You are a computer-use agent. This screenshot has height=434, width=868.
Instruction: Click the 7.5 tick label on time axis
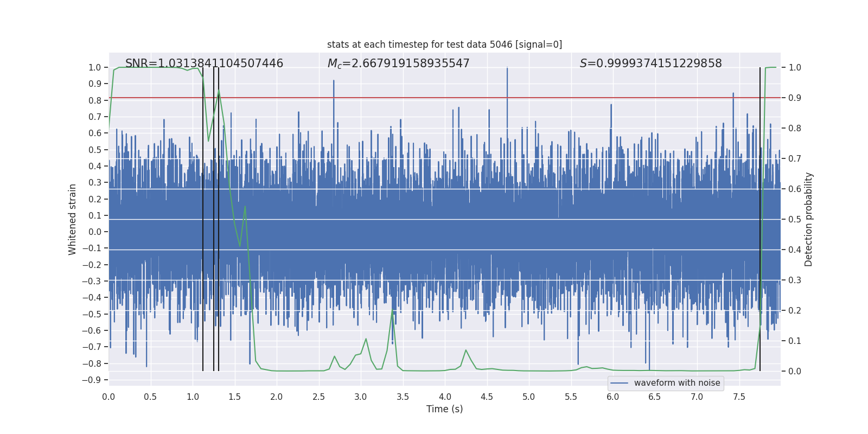(739, 397)
